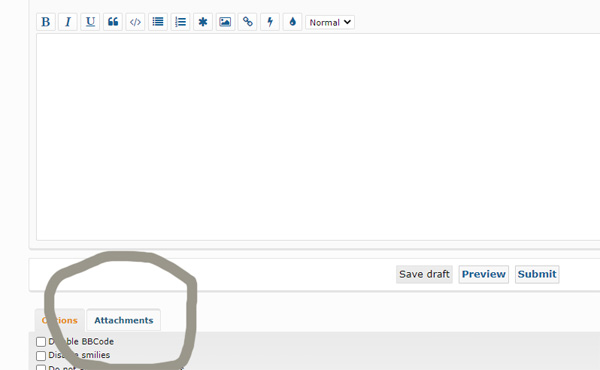Add list item asterisk icon
This screenshot has width=600, height=370.
point(203,22)
